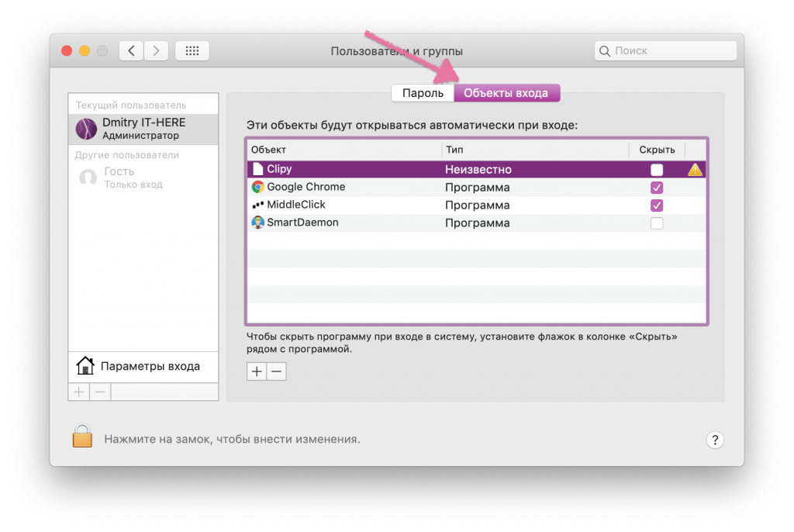Click Программа type in MiddleClick row
794x532 pixels.
477,206
